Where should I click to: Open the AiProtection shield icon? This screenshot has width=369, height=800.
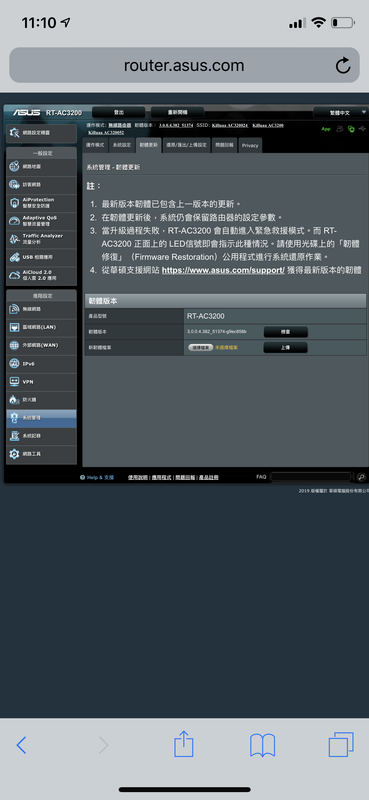[x=14, y=203]
